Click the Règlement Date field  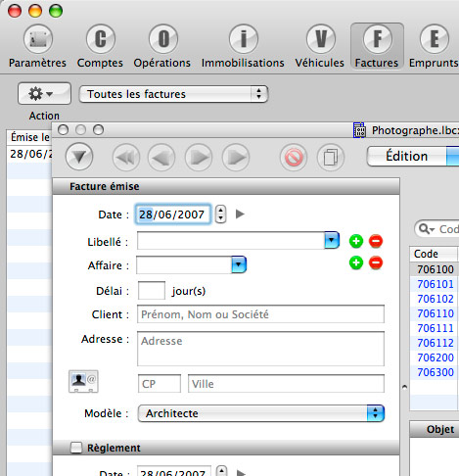pos(174,471)
